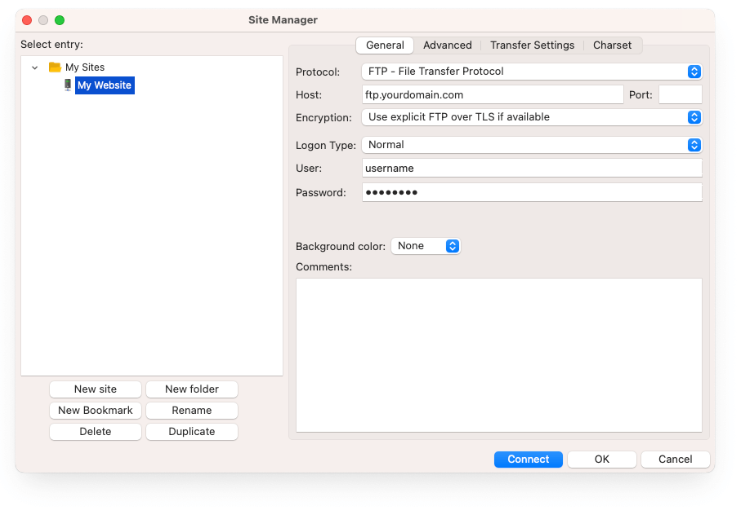Click the Duplicate button
This screenshot has width=749, height=507.
192,431
